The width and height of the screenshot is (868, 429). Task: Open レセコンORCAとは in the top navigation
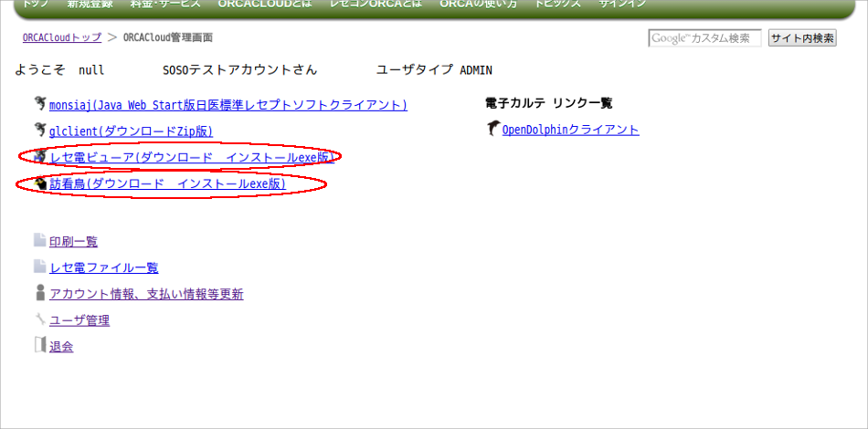376,4
